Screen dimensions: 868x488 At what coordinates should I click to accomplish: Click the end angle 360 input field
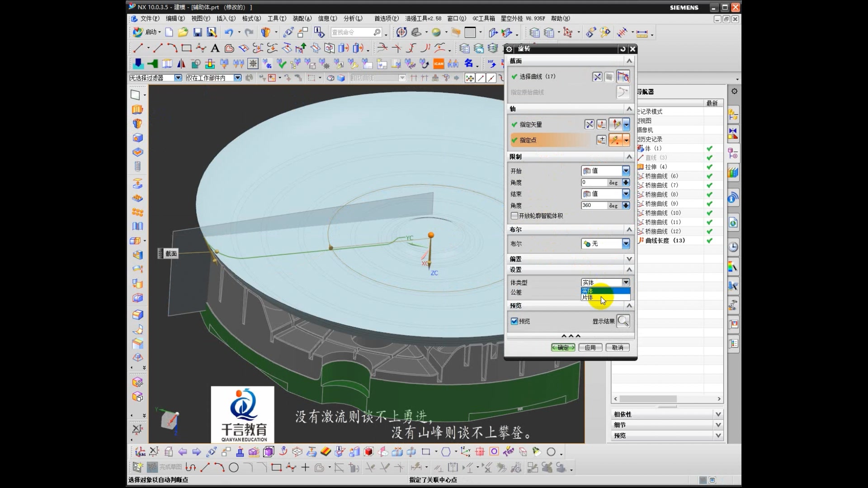(x=593, y=206)
